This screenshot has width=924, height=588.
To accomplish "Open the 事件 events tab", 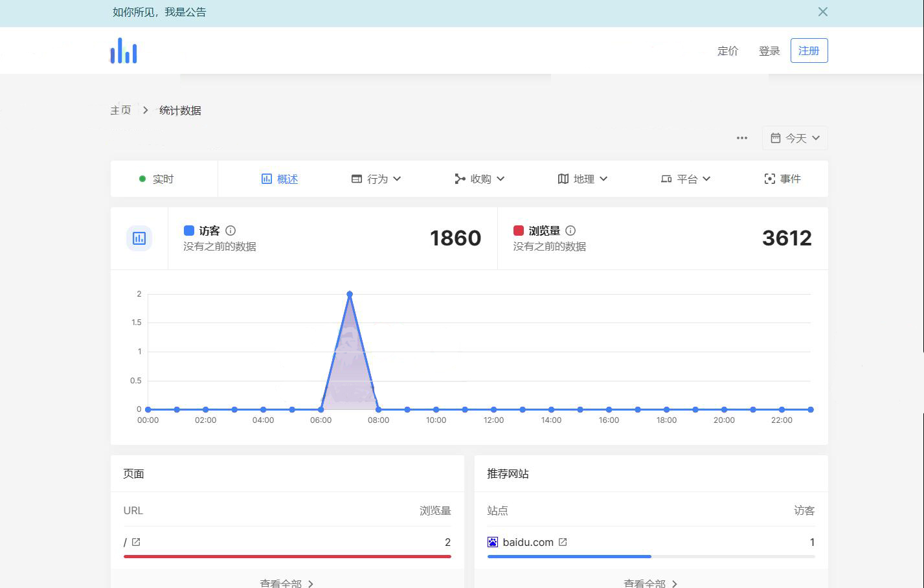I will coord(782,179).
